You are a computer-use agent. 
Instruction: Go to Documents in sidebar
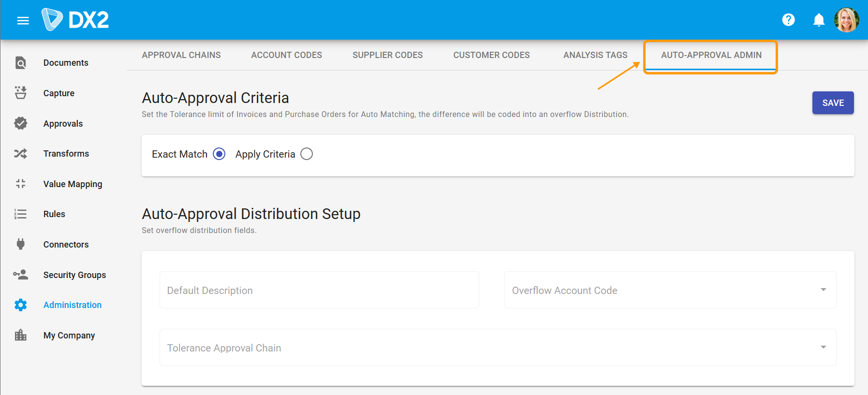coord(66,63)
